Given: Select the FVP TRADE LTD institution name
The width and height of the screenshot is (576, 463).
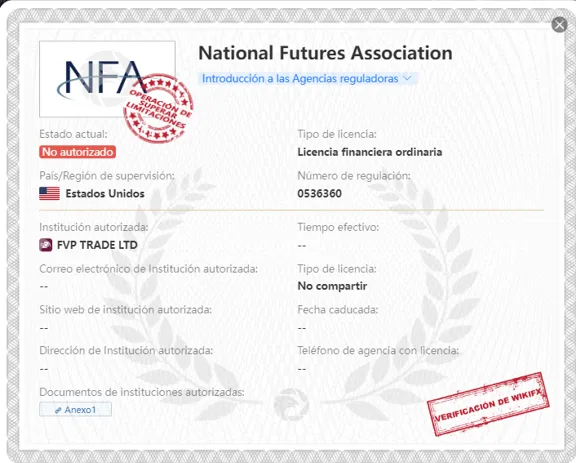Looking at the screenshot, I should (97, 245).
